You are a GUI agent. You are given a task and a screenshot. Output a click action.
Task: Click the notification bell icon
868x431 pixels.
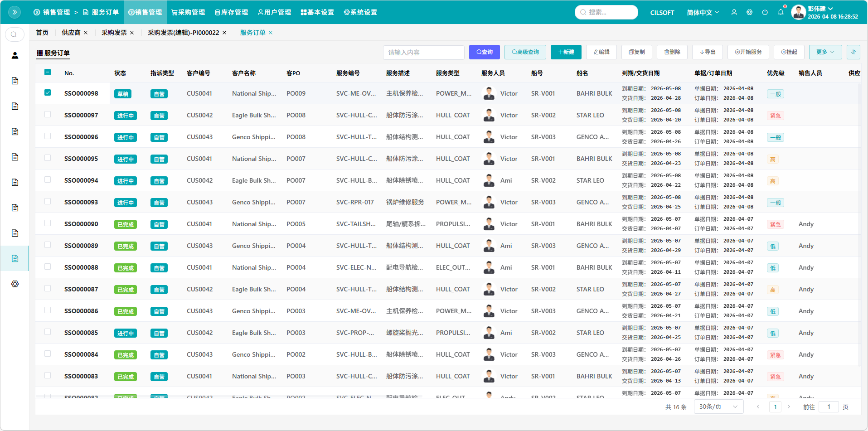[x=781, y=12]
